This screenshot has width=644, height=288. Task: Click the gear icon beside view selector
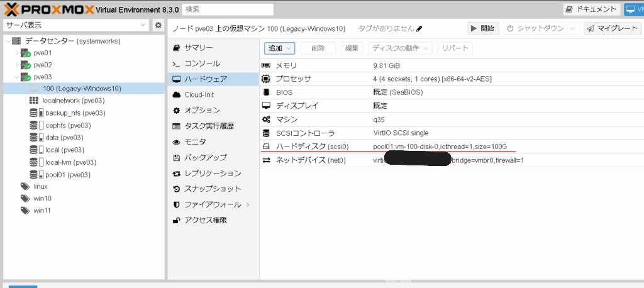(158, 25)
